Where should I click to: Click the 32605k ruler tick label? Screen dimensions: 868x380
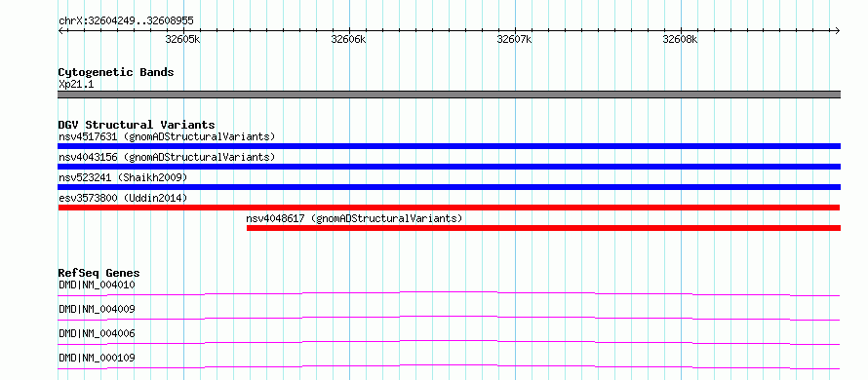pyautogui.click(x=183, y=40)
